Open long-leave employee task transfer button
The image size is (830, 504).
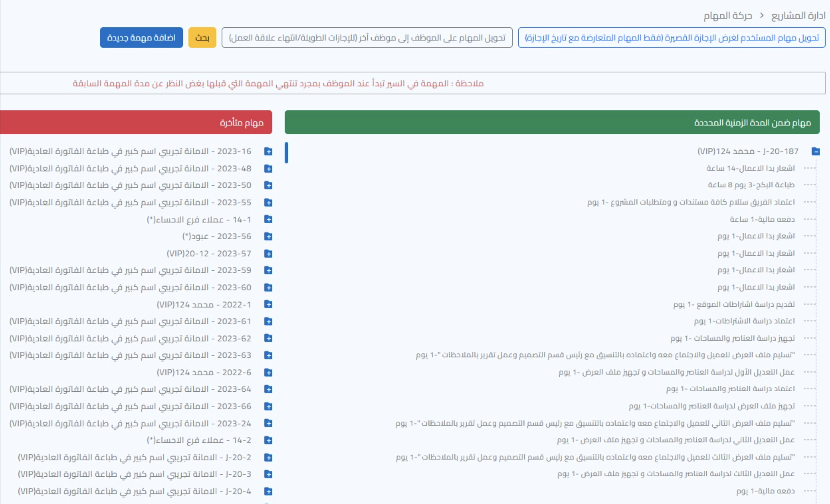tap(367, 38)
